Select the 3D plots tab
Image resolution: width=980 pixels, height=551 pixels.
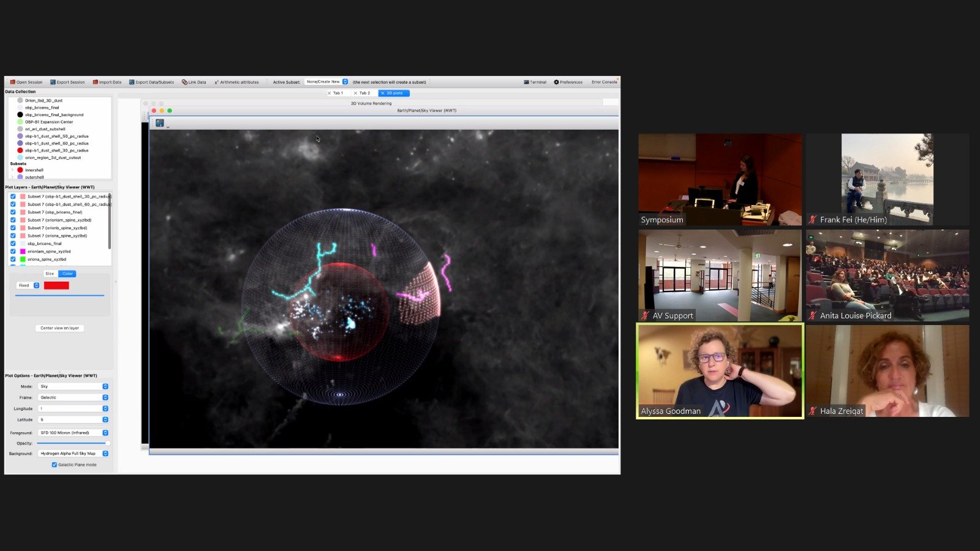pyautogui.click(x=394, y=93)
